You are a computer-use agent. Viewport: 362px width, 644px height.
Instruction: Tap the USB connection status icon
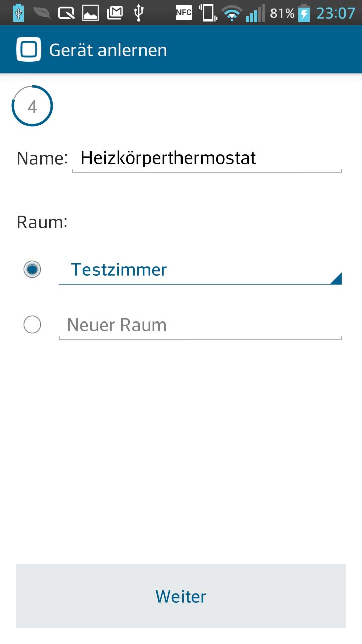139,13
